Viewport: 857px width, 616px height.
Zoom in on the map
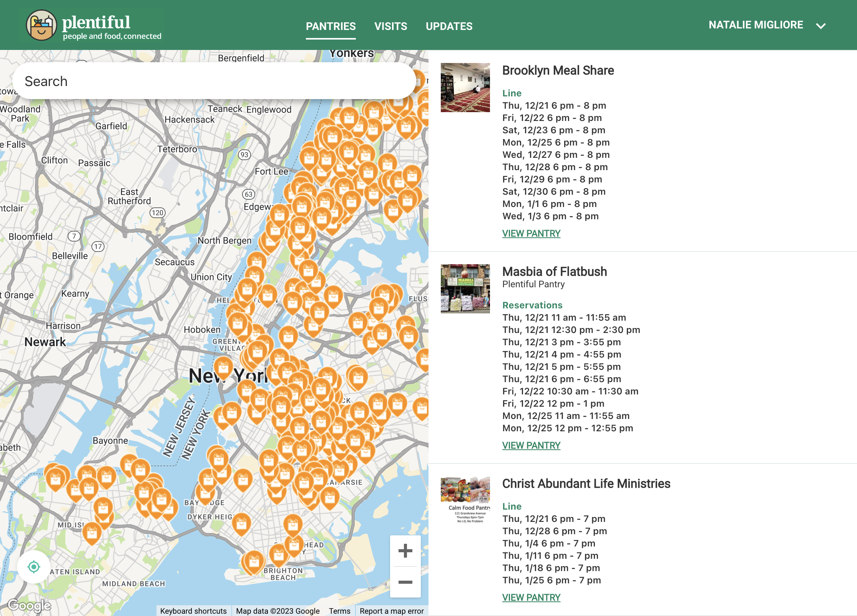pyautogui.click(x=405, y=551)
